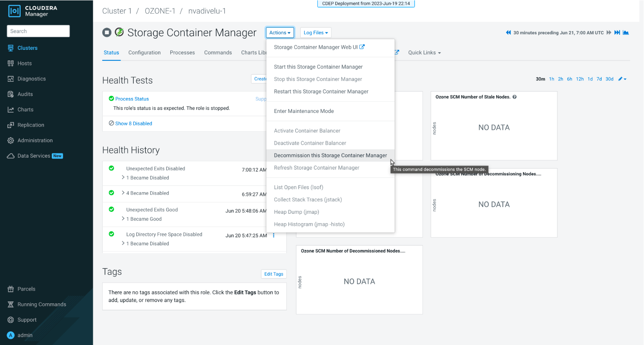Open the Hosts sidebar icon

coord(10,63)
